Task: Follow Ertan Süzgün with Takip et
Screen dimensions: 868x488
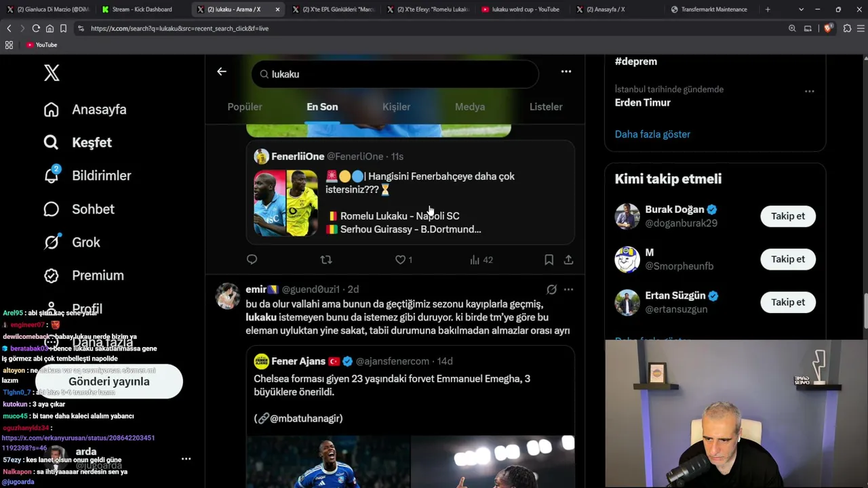Action: [x=788, y=302]
